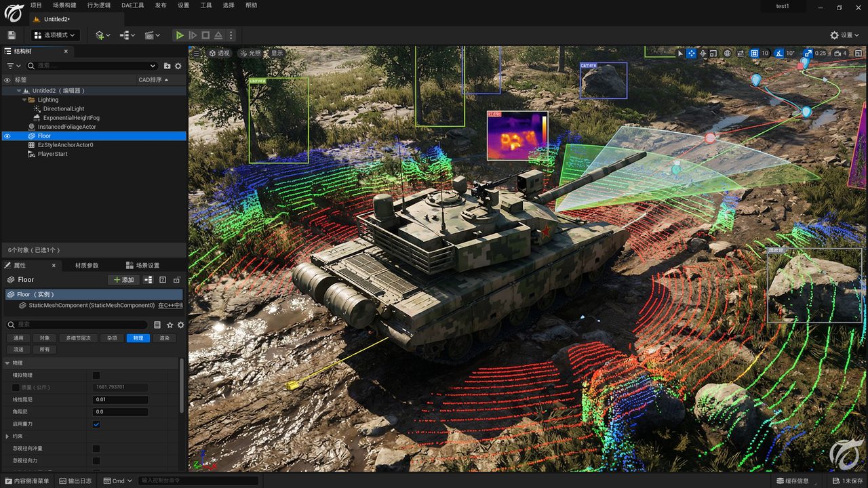Image resolution: width=868 pixels, height=488 pixels.
Task: Select the 渲染 property filter
Action: point(164,338)
